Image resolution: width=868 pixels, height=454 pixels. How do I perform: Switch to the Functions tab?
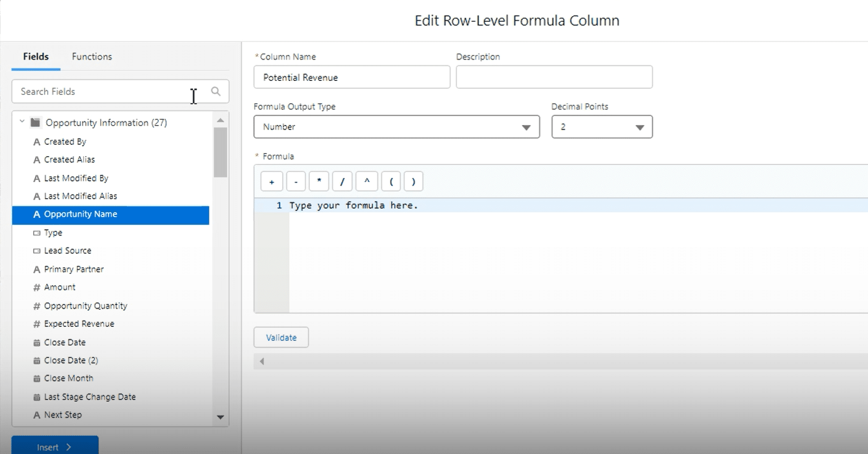tap(92, 57)
